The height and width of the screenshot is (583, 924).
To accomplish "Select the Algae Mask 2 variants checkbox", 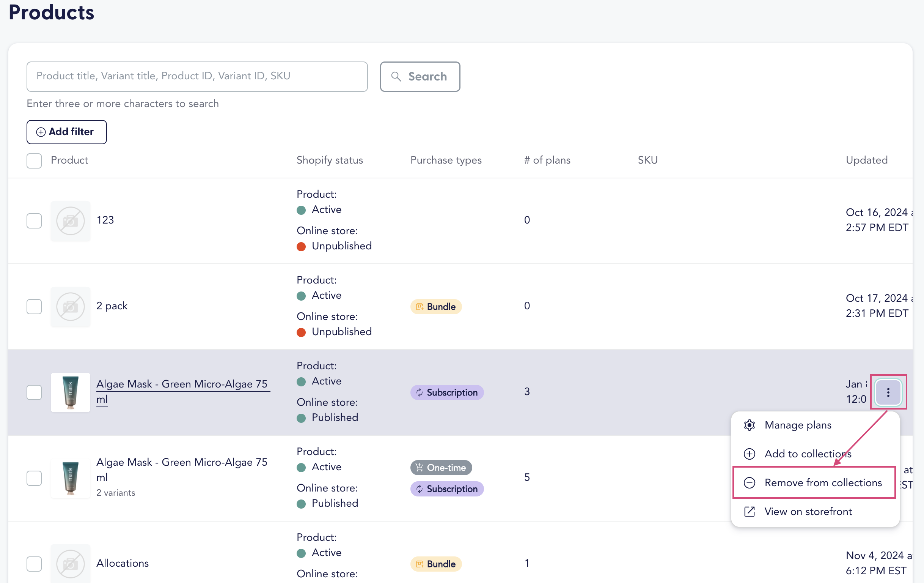I will (34, 478).
